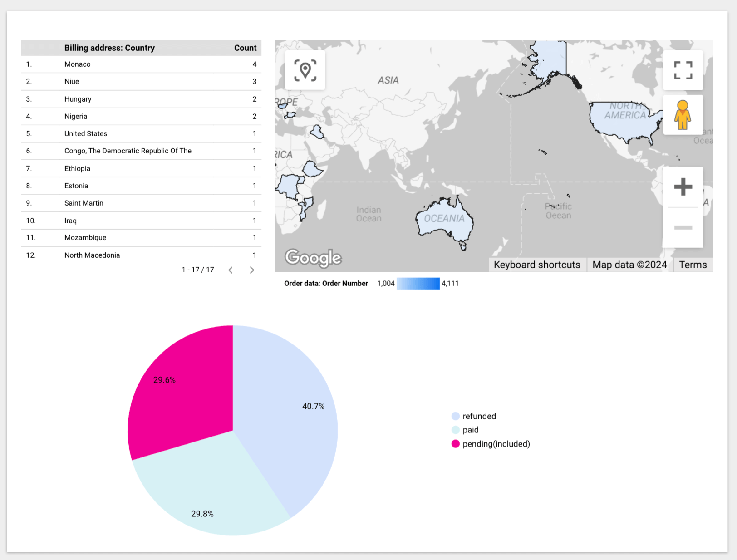Click the Order Number blue gradient bar
Image resolution: width=737 pixels, height=560 pixels.
click(x=418, y=284)
